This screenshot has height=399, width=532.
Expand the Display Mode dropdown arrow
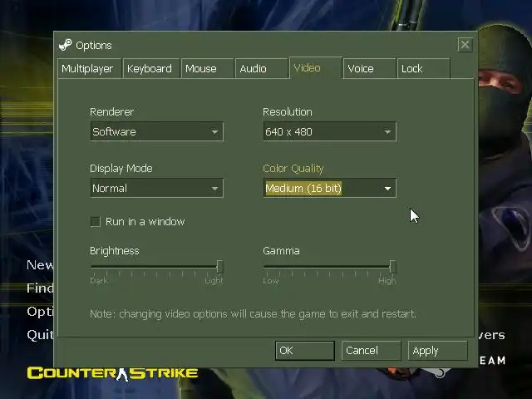[x=214, y=189]
